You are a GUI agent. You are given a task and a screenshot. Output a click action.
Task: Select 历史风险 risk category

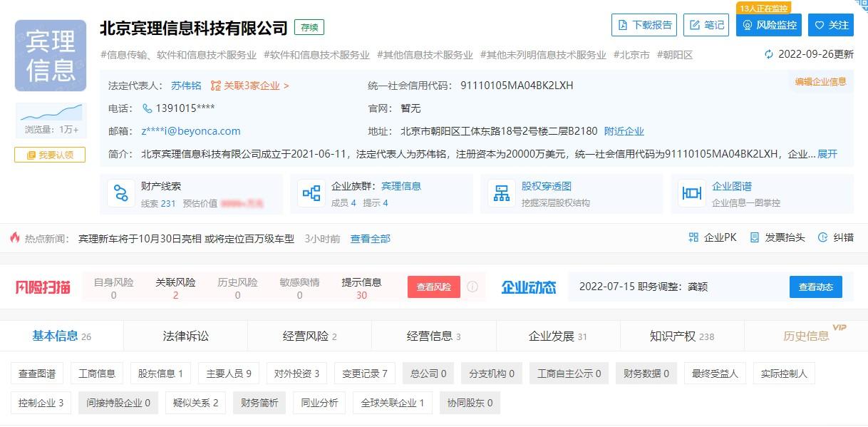(237, 288)
